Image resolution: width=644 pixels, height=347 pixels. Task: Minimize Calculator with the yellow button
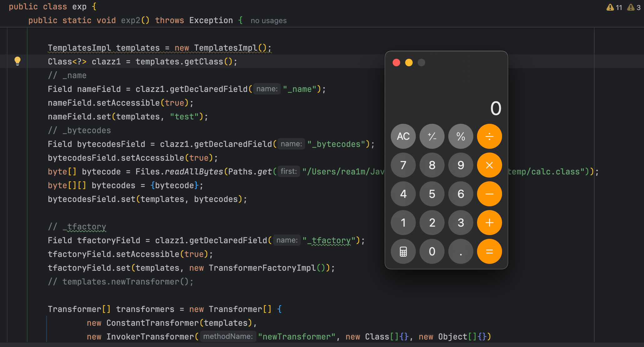point(409,63)
